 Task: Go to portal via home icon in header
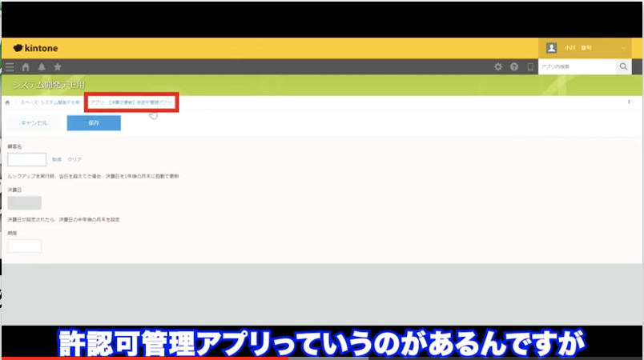click(26, 67)
